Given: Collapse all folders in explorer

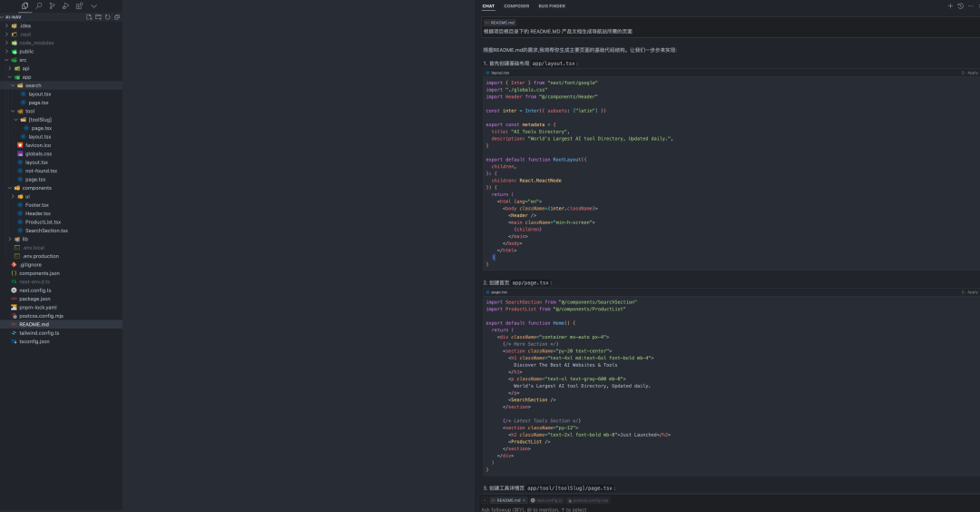Looking at the screenshot, I should pos(117,17).
